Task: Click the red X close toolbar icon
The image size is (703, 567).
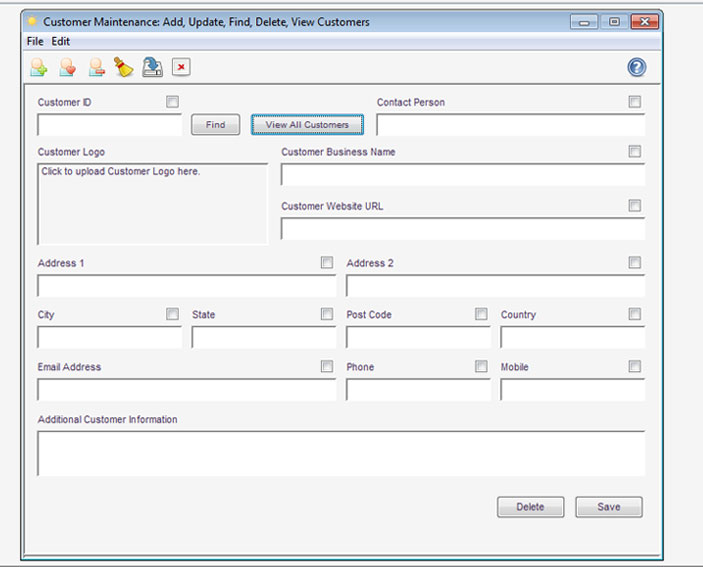Action: tap(181, 67)
